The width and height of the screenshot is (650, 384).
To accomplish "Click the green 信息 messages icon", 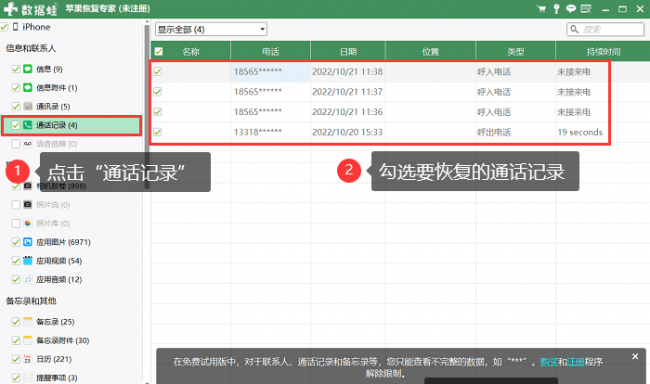I will coord(28,69).
